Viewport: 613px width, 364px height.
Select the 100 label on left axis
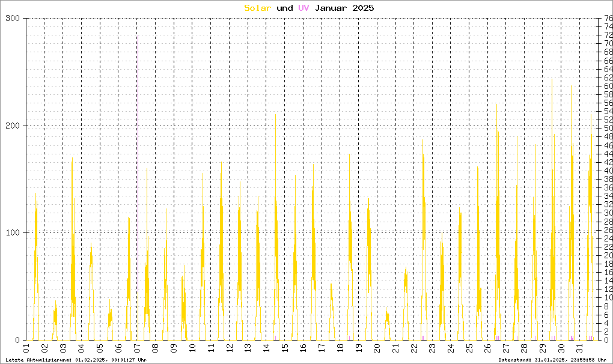[x=13, y=232]
